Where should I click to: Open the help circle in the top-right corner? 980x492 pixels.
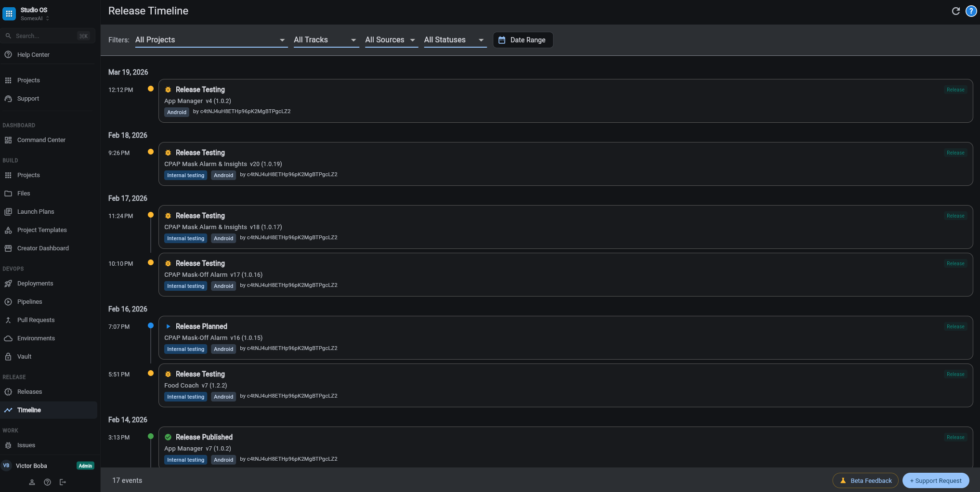(x=971, y=11)
